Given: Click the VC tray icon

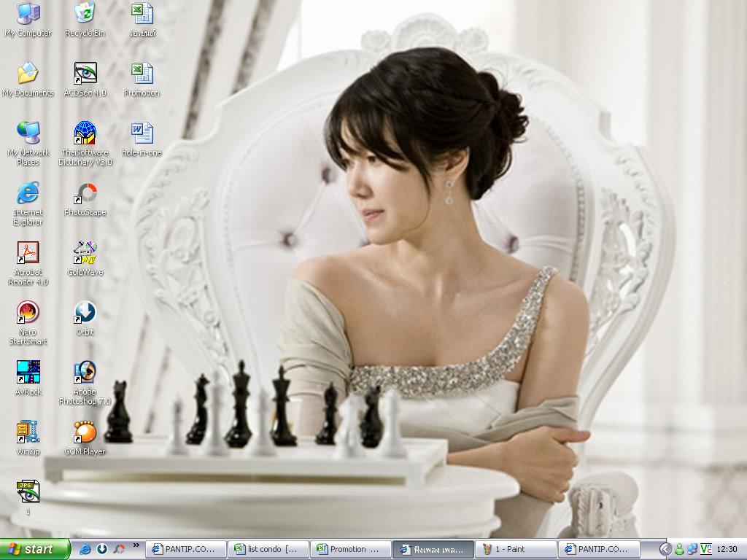Looking at the screenshot, I should pos(706,550).
